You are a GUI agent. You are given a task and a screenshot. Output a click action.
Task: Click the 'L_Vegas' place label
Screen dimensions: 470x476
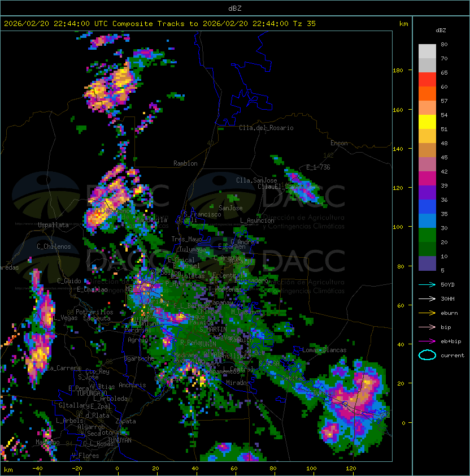[x=66, y=318]
